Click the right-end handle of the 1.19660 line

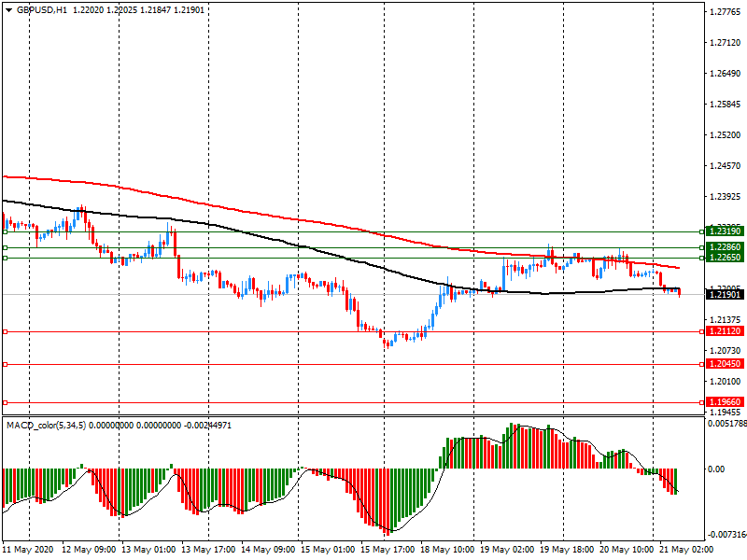point(701,403)
